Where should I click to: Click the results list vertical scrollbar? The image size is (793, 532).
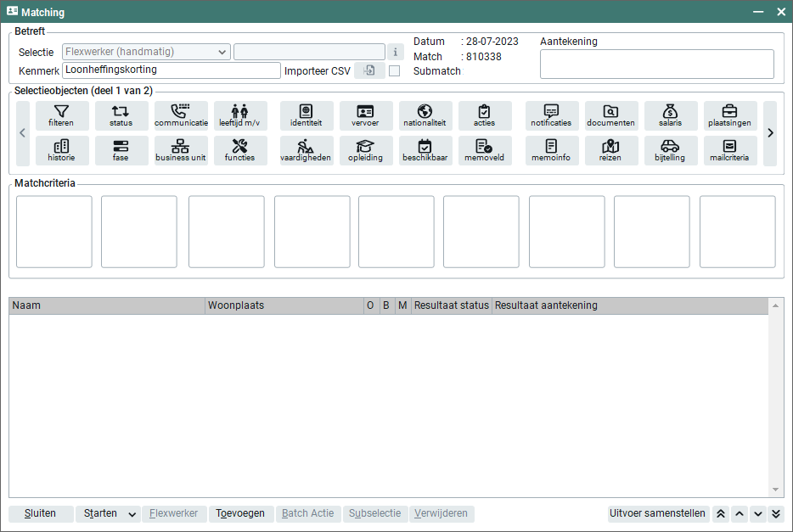774,397
